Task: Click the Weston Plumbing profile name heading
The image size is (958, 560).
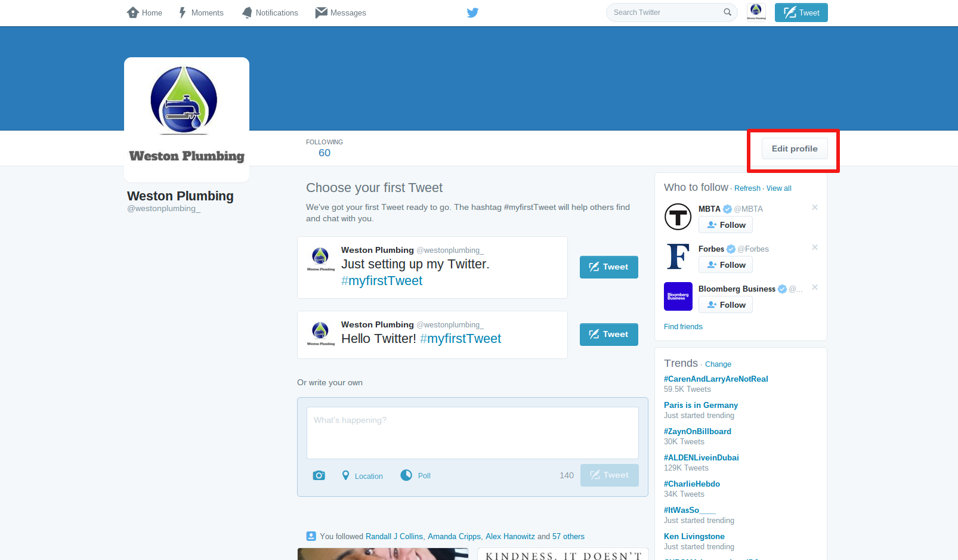Action: (180, 196)
